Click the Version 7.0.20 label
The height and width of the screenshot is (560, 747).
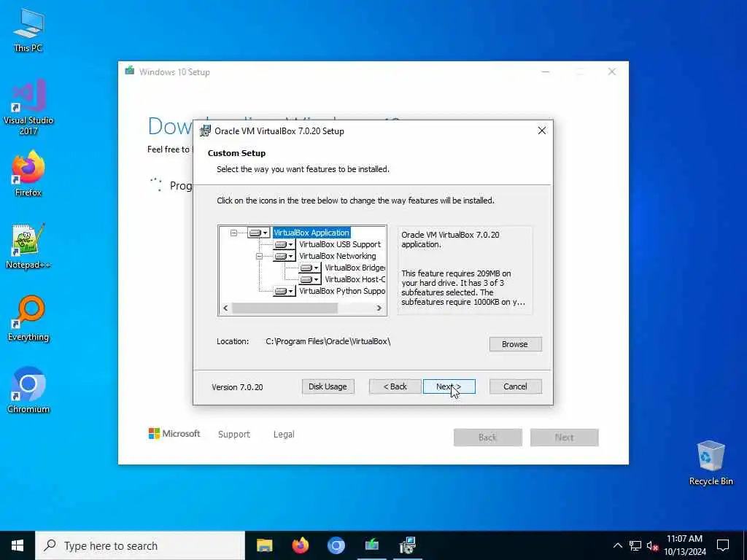click(x=237, y=387)
